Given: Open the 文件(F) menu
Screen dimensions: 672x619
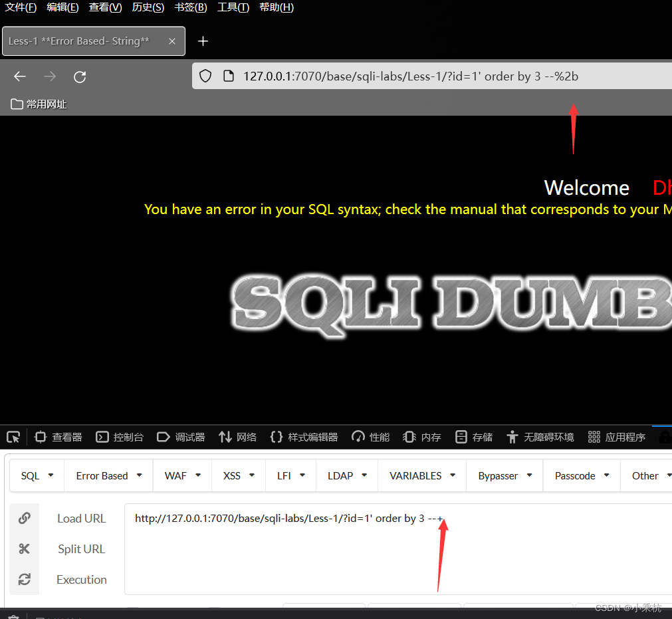Looking at the screenshot, I should click(x=21, y=7).
